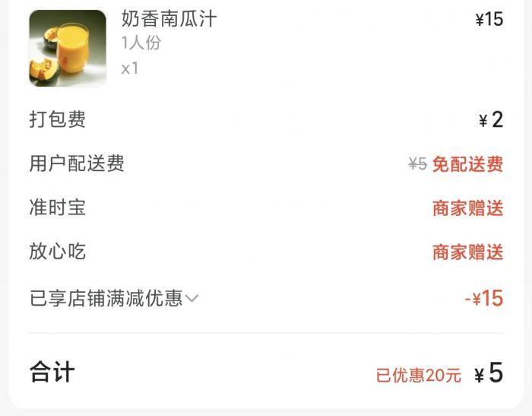The width and height of the screenshot is (532, 416).
Task: Open the pumpkin juice product thumbnail
Action: 68,48
